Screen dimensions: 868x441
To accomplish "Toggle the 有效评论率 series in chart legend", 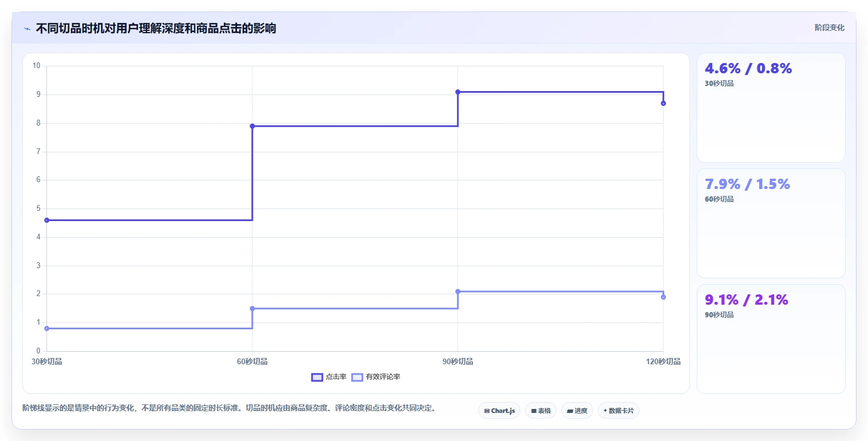I will tap(376, 377).
